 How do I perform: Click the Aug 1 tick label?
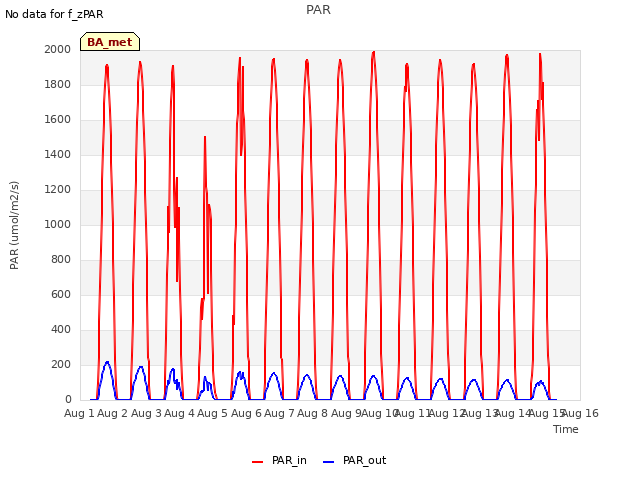point(79,413)
